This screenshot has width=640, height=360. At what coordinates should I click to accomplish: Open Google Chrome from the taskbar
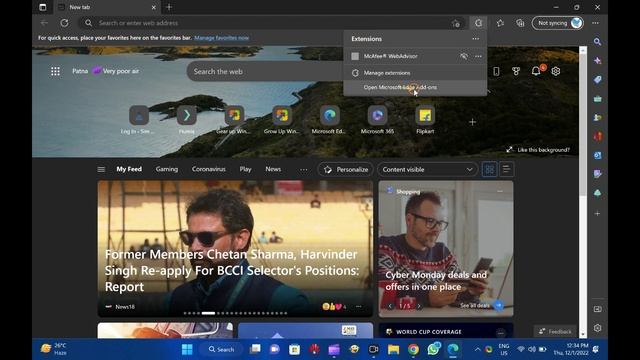coord(413,349)
